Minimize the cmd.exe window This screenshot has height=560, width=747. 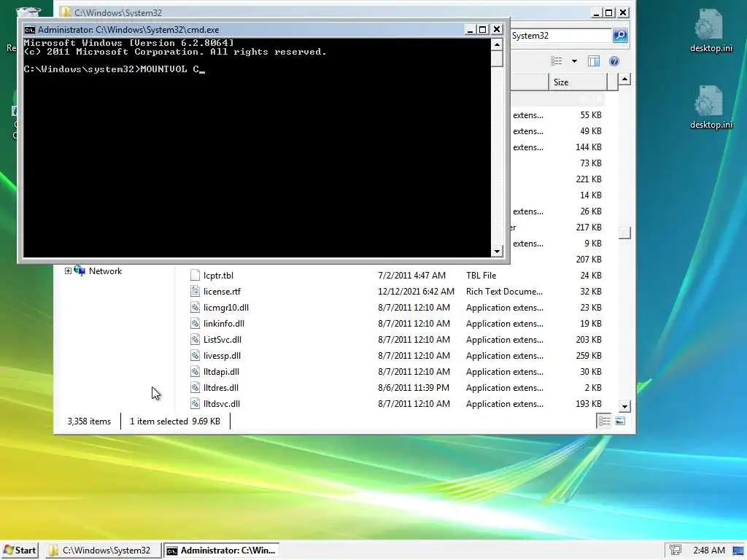click(470, 29)
